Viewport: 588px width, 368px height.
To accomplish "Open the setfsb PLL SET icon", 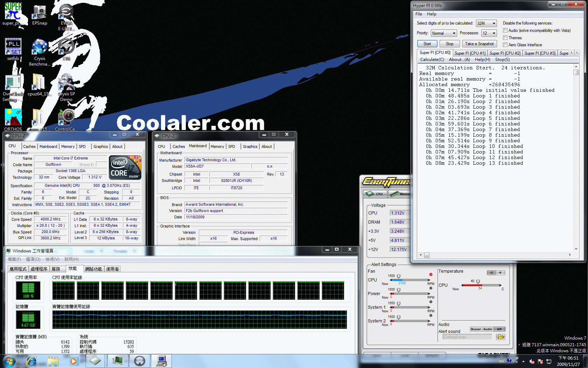I will click(x=13, y=49).
